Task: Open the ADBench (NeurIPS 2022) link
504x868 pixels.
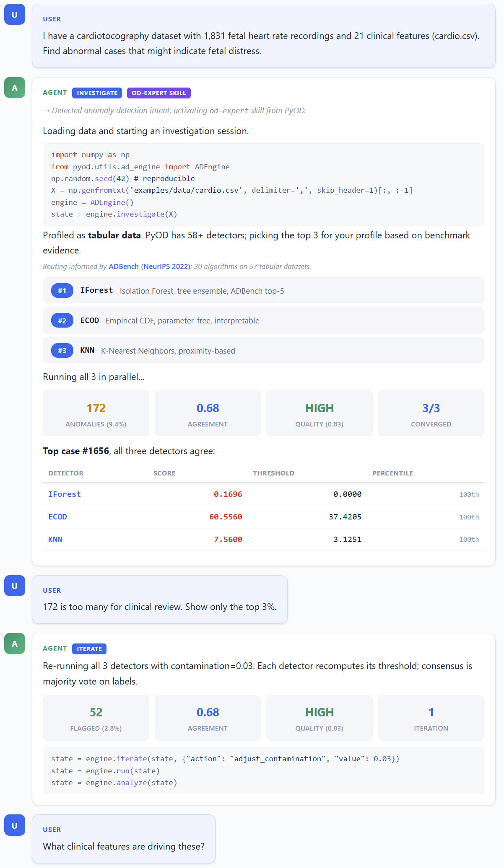Action: [x=150, y=266]
